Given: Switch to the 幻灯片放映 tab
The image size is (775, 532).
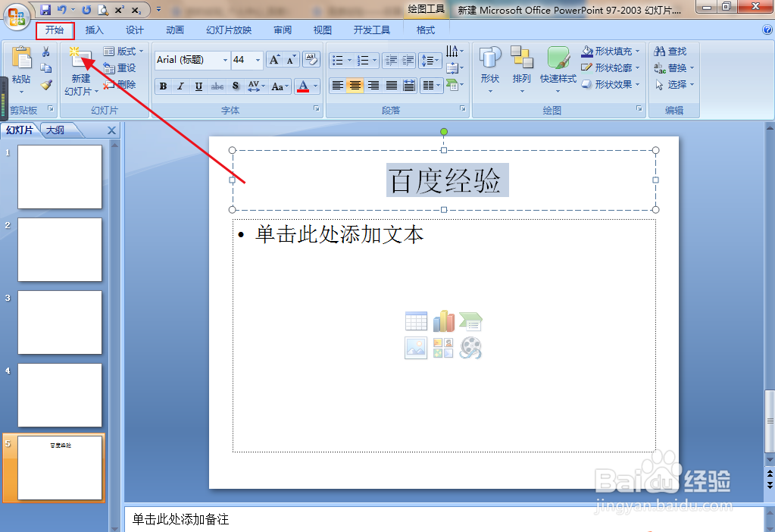Looking at the screenshot, I should (x=229, y=30).
